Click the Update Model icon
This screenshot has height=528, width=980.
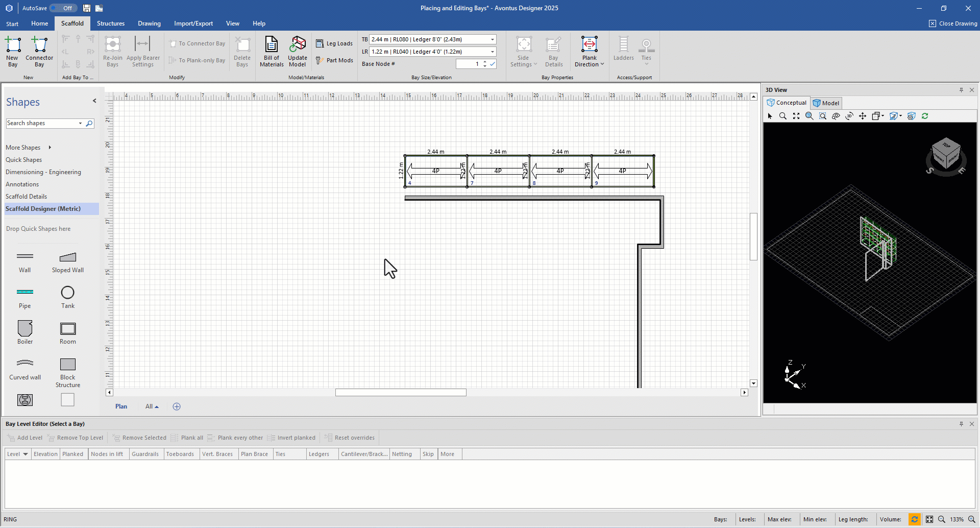pos(298,45)
